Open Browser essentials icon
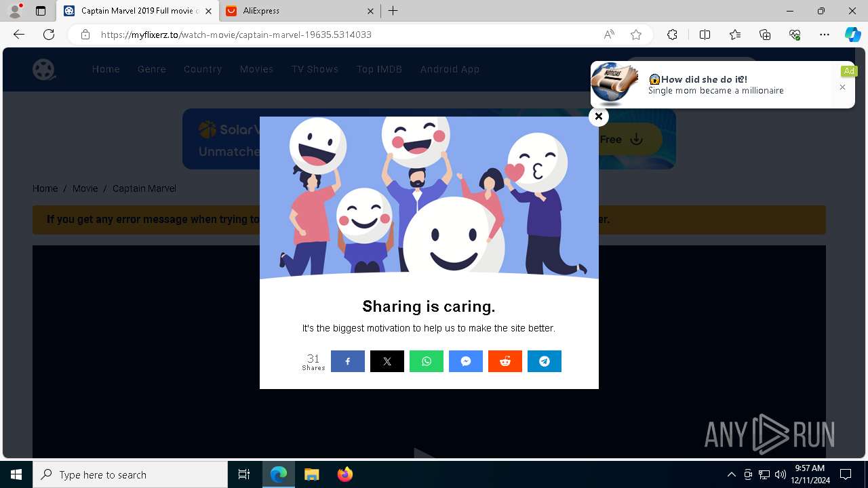The height and width of the screenshot is (488, 868). [795, 35]
